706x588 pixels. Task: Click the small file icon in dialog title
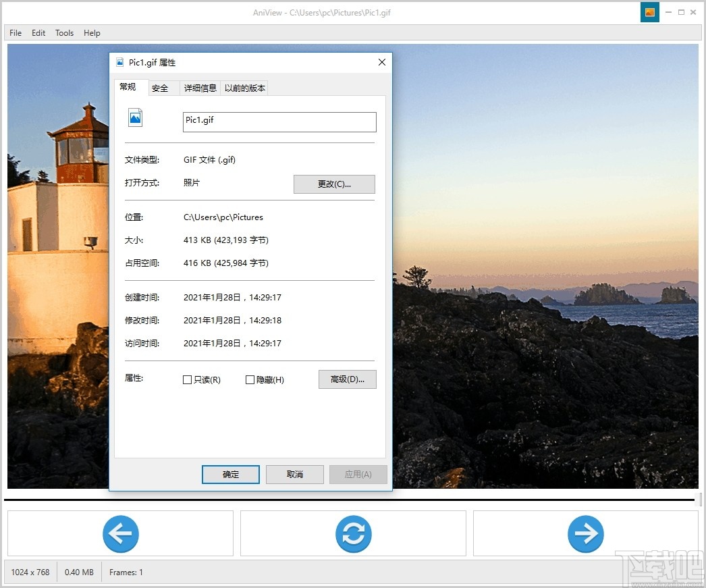[x=119, y=62]
